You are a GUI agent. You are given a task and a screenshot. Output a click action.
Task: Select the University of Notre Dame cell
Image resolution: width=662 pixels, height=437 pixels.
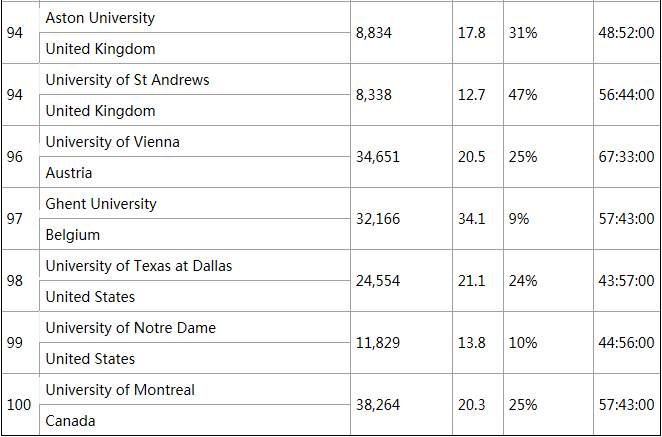point(130,328)
